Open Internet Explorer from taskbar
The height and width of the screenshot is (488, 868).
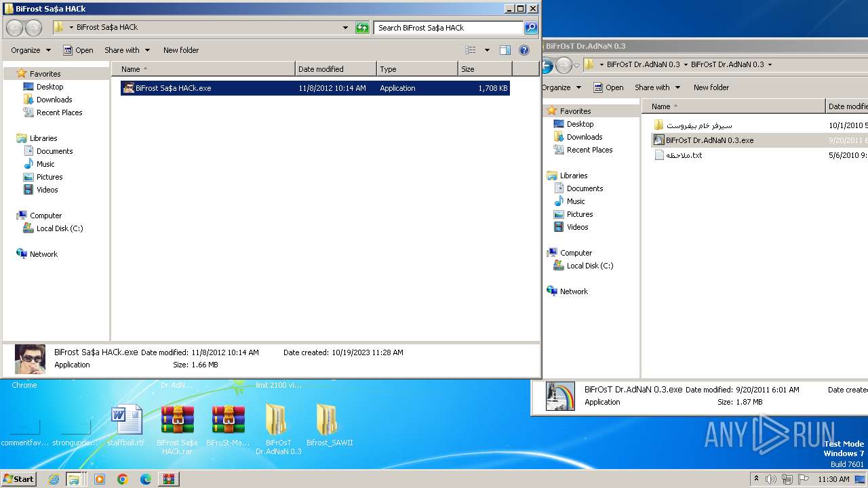point(54,479)
